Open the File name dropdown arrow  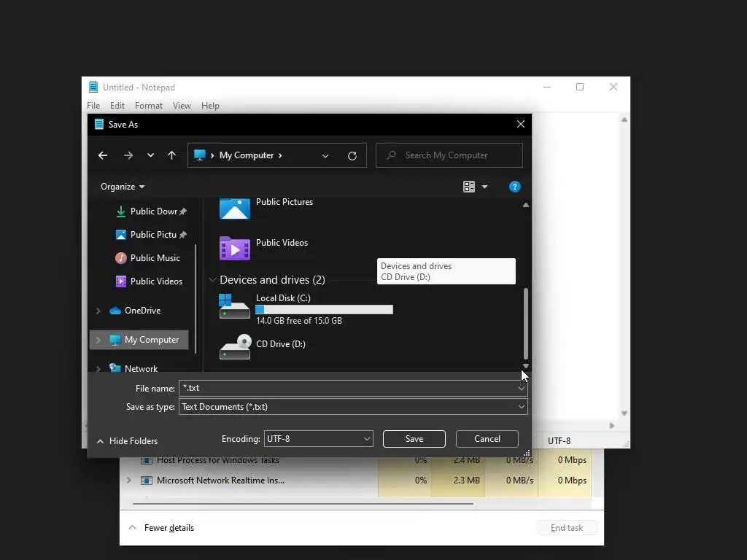pos(522,389)
